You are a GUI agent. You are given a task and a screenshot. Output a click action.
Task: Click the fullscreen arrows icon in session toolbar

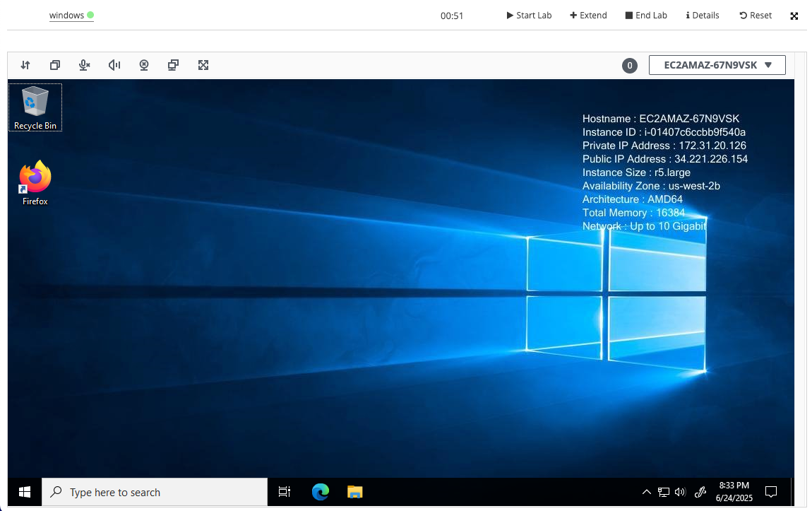pos(203,65)
